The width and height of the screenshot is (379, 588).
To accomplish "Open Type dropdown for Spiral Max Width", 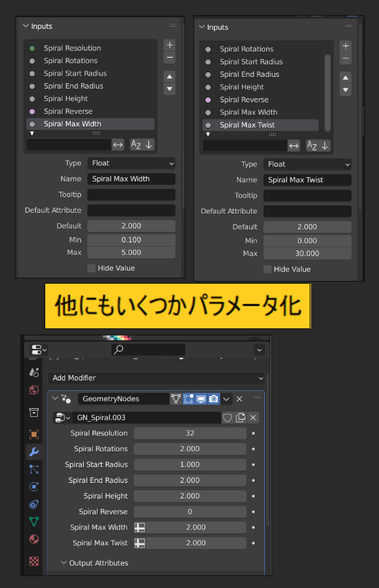I will [x=131, y=163].
